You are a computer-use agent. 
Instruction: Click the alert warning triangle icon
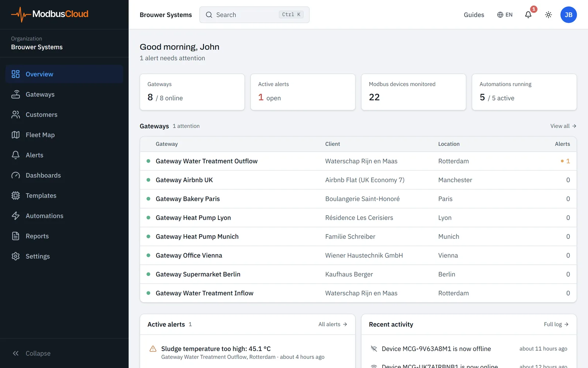pyautogui.click(x=153, y=349)
